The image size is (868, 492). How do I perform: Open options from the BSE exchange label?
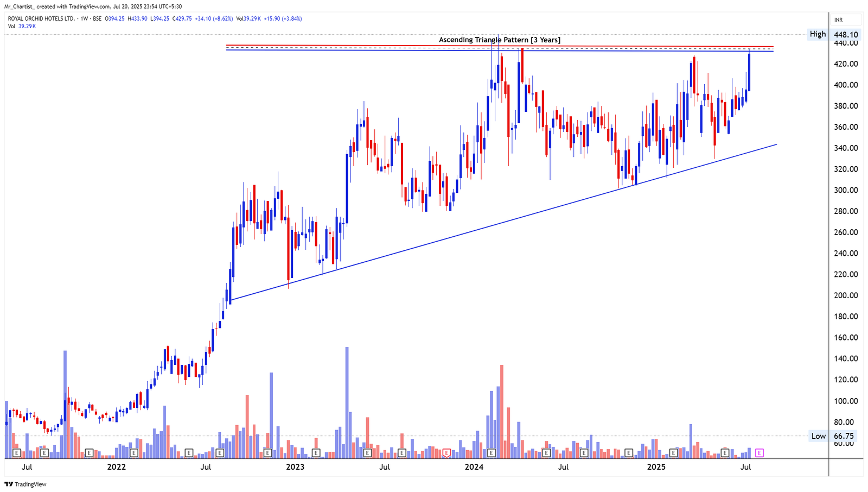coord(96,18)
